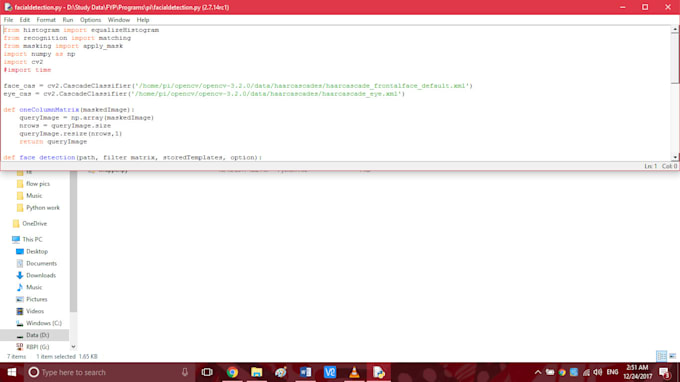Screen dimensions: 680x382
Task: Open VLC media player from taskbar
Action: 354,372
